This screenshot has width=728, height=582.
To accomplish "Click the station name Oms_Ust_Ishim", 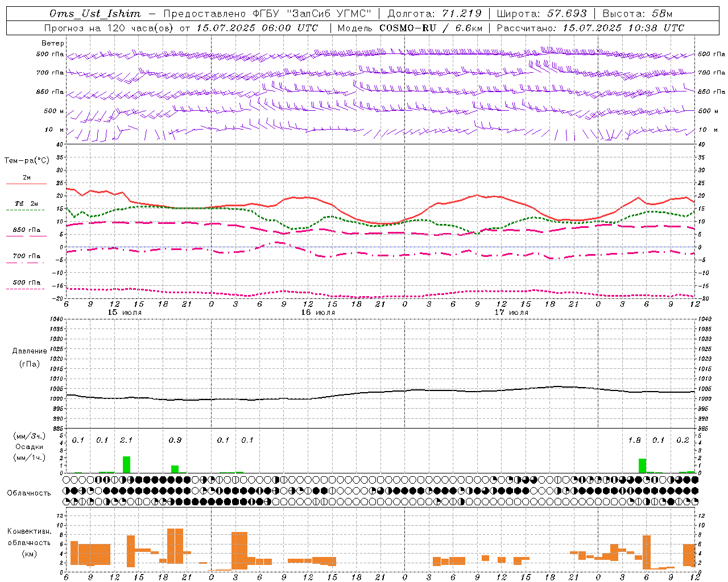I will pos(95,14).
